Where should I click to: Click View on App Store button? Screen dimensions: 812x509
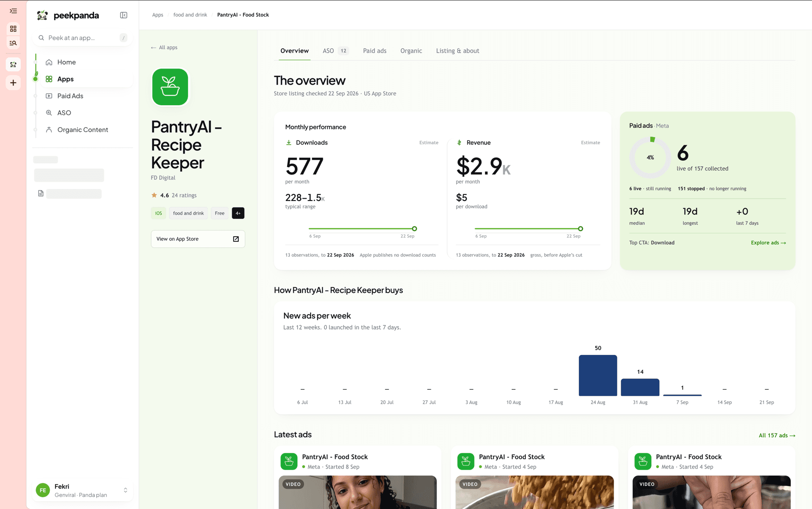click(x=198, y=239)
